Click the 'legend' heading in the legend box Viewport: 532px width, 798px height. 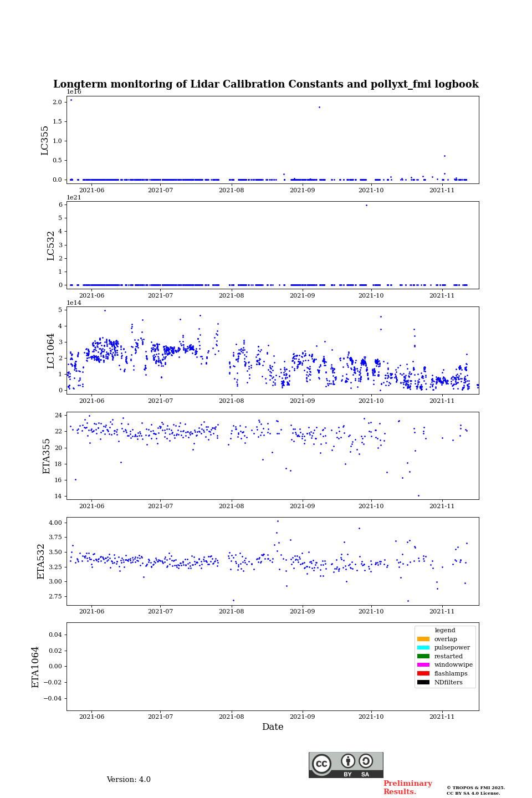click(444, 630)
